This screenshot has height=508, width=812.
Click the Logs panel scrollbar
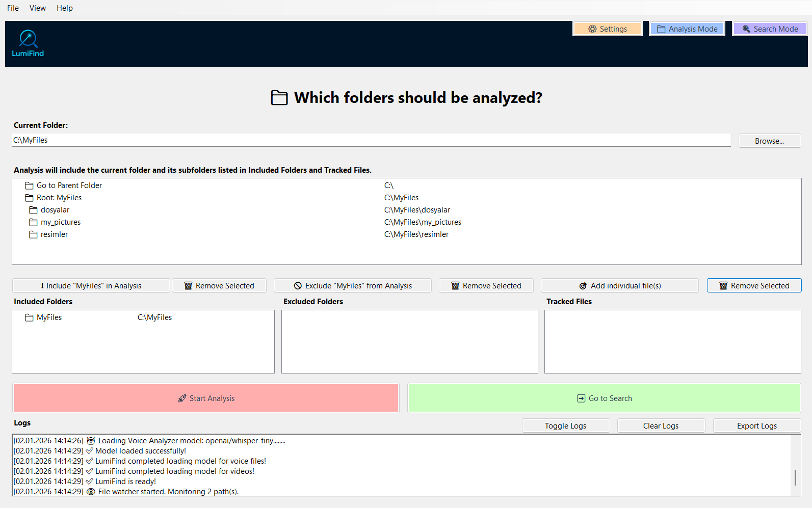point(795,477)
